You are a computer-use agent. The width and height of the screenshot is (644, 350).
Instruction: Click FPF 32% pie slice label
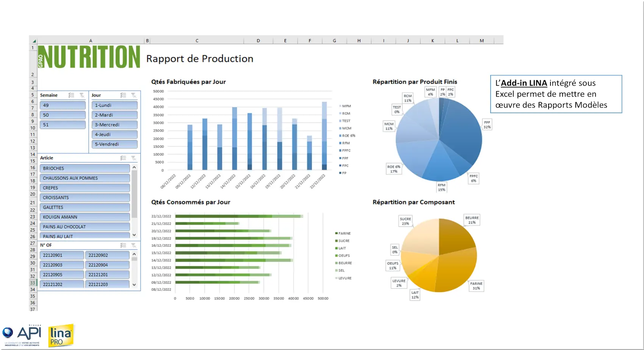click(487, 125)
